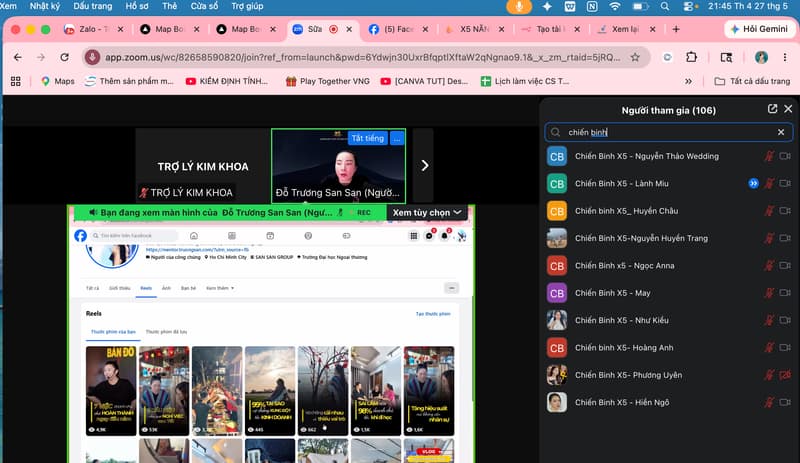This screenshot has height=463, width=800.
Task: Select participant Chiến binh X5_ Huyền Châu
Action: [x=668, y=211]
